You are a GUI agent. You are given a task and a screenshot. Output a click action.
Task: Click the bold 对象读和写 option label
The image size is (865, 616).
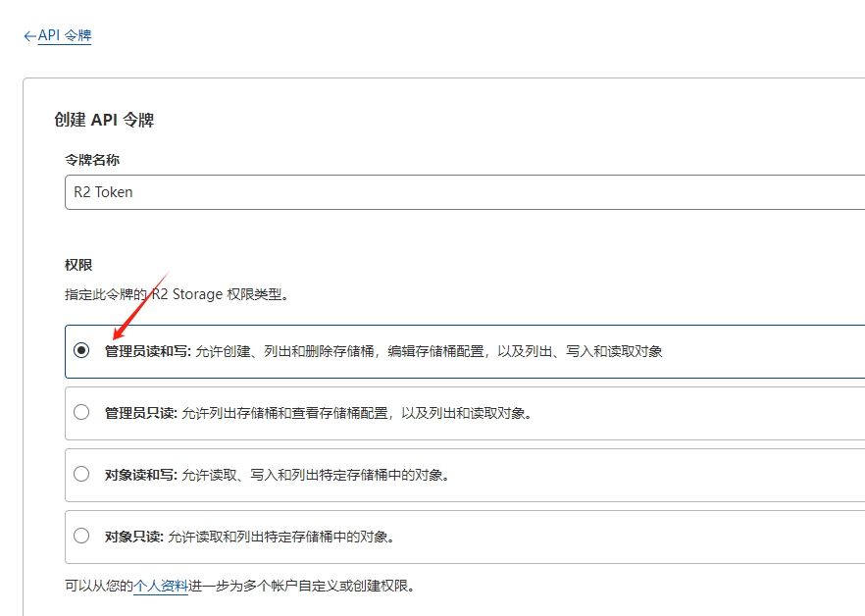[140, 475]
